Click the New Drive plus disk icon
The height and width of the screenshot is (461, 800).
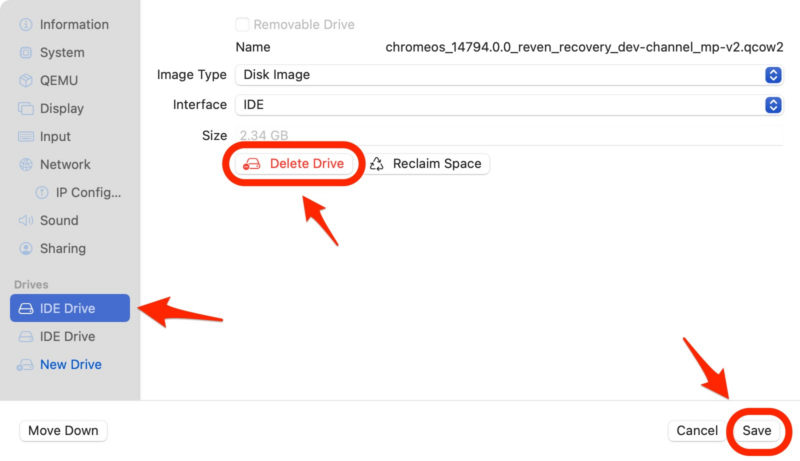click(x=26, y=365)
